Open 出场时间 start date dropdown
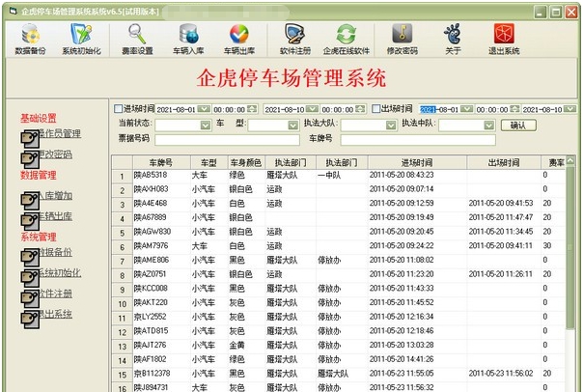 (466, 109)
